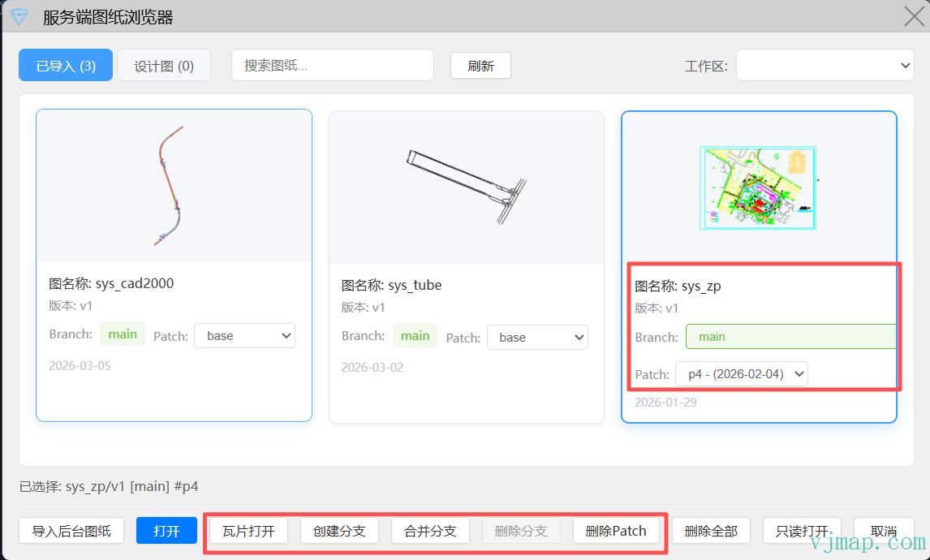
Task: Click the 瓦片打开 button
Action: [x=248, y=532]
